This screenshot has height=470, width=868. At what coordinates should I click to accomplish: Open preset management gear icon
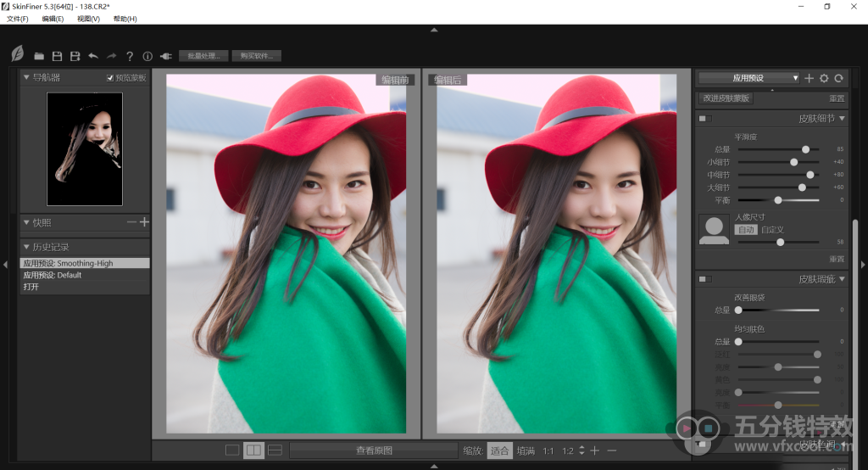(x=824, y=78)
